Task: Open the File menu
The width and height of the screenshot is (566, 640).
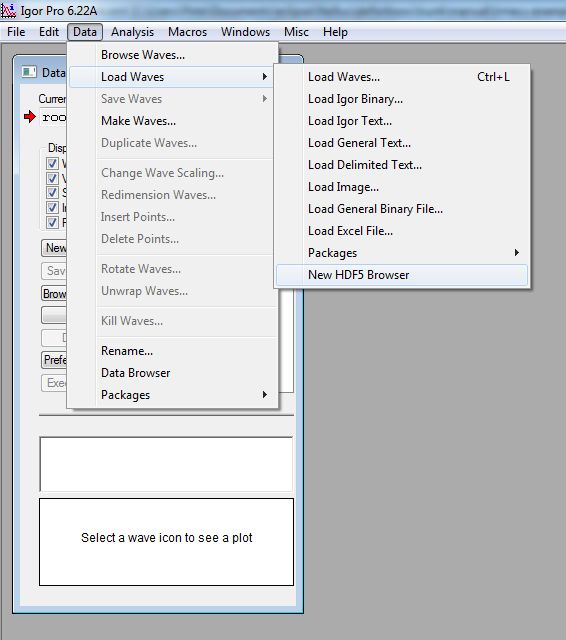Action: tap(16, 32)
